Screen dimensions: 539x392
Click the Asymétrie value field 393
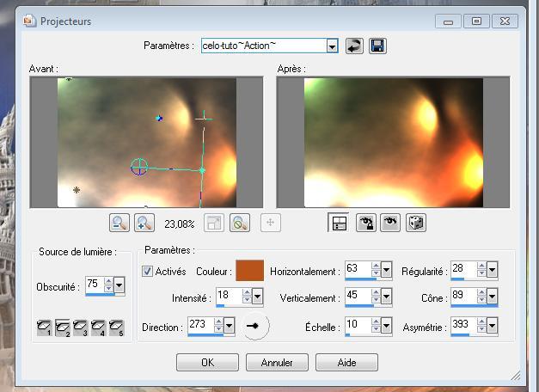coord(464,324)
